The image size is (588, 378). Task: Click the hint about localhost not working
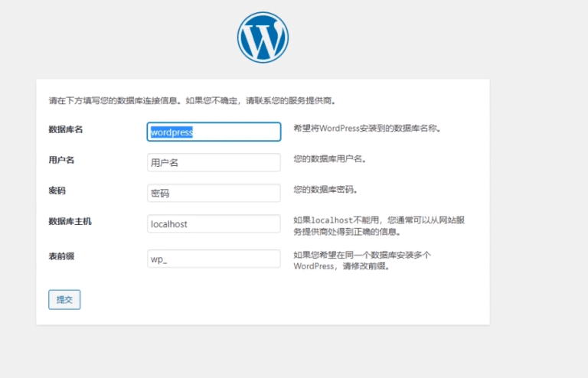coord(379,226)
